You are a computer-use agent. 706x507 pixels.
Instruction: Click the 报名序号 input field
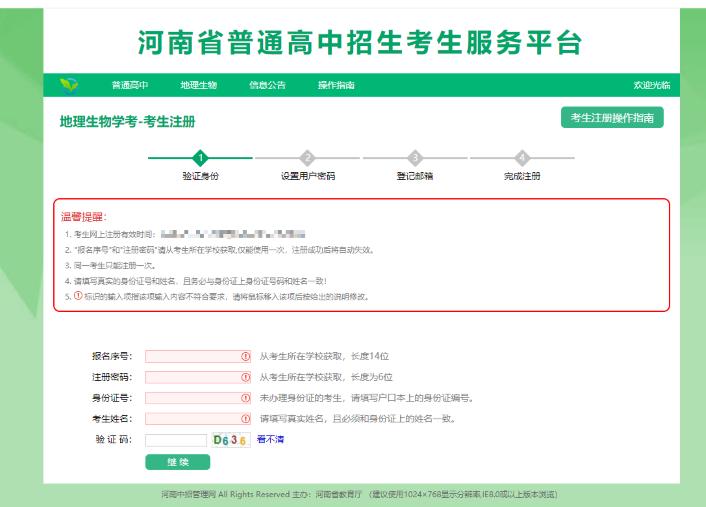click(x=198, y=357)
